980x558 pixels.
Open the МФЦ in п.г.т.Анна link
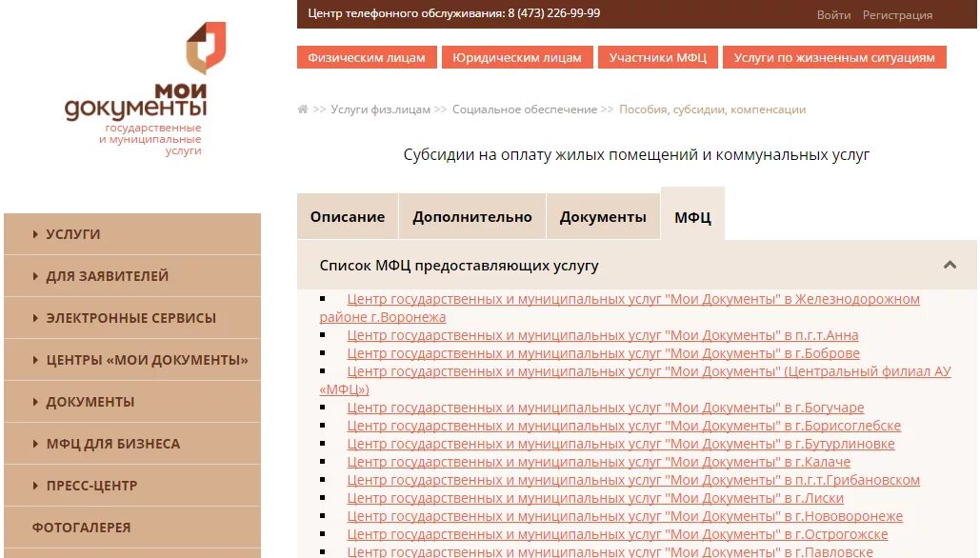tap(603, 335)
